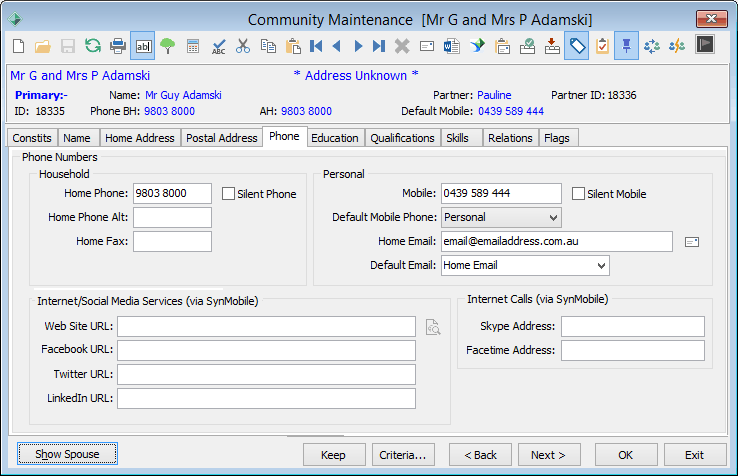Open the Postal Address tab
The height and width of the screenshot is (476, 738).
[x=222, y=138]
